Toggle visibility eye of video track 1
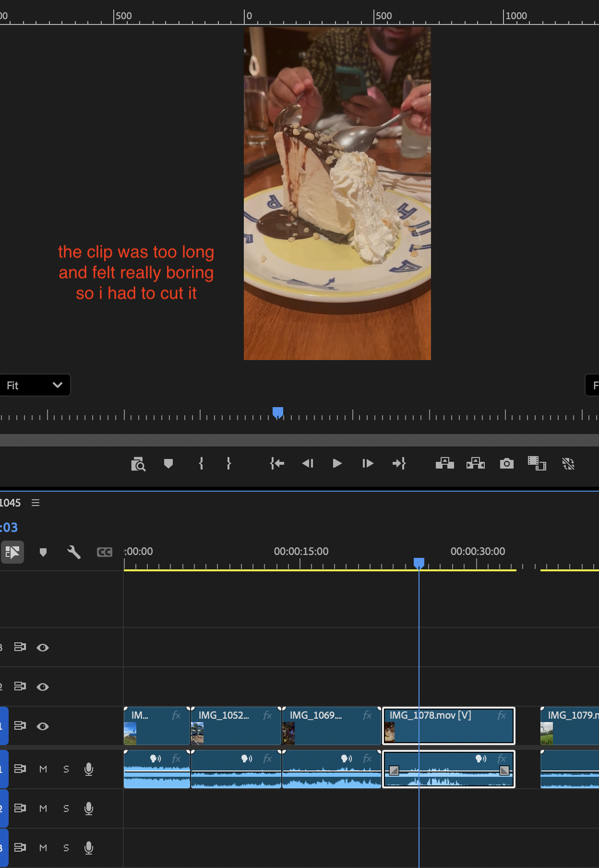This screenshot has width=599, height=868. [x=43, y=726]
